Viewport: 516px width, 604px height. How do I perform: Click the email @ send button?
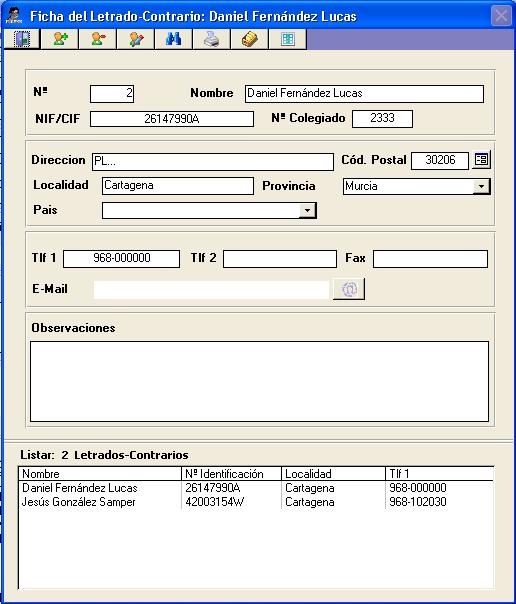tap(349, 289)
